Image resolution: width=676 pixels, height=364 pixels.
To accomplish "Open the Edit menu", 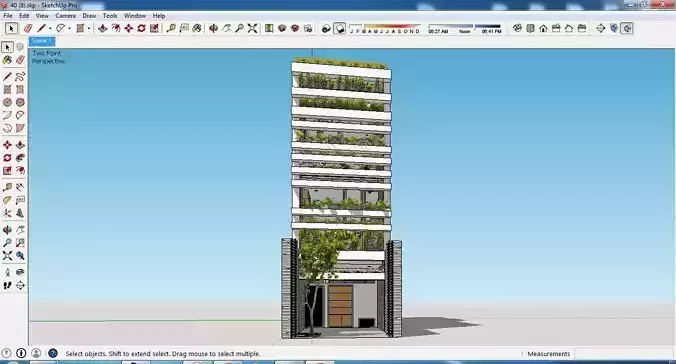I will (x=24, y=16).
